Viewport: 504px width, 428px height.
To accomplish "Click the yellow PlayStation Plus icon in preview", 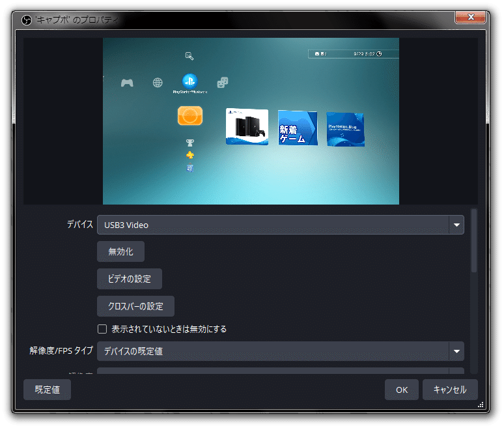I will 190,155.
